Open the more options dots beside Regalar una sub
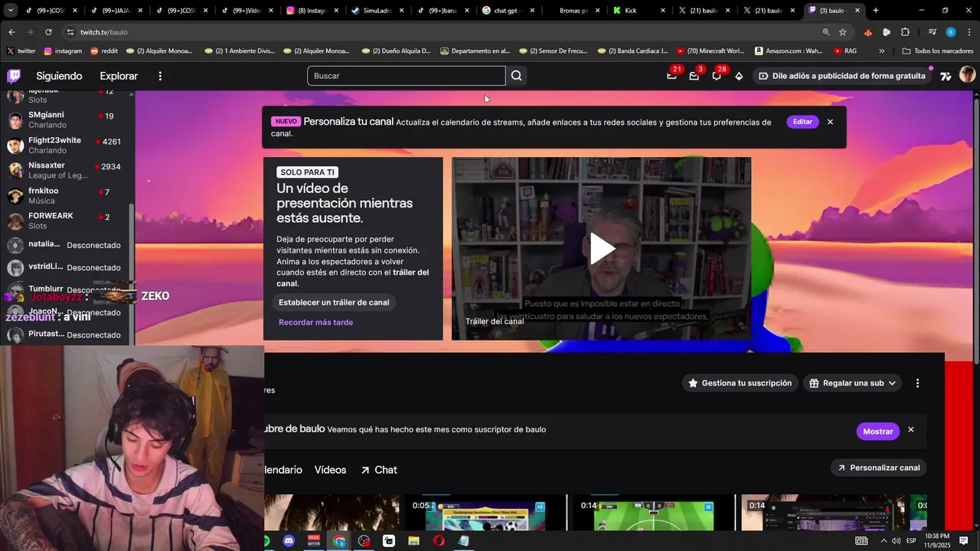The width and height of the screenshot is (980, 551). coord(917,383)
